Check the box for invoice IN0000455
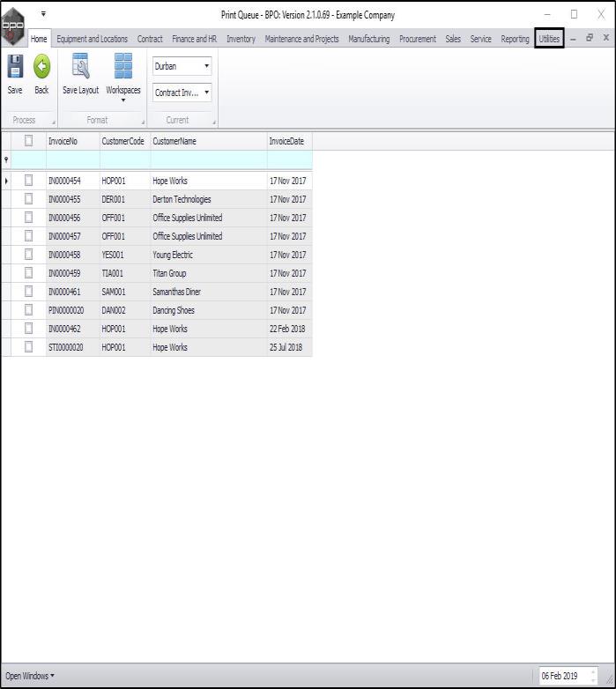 28,198
